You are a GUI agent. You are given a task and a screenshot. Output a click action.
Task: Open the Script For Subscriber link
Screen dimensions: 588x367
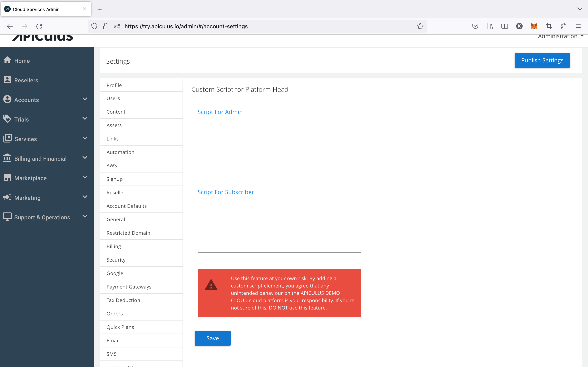click(x=225, y=192)
